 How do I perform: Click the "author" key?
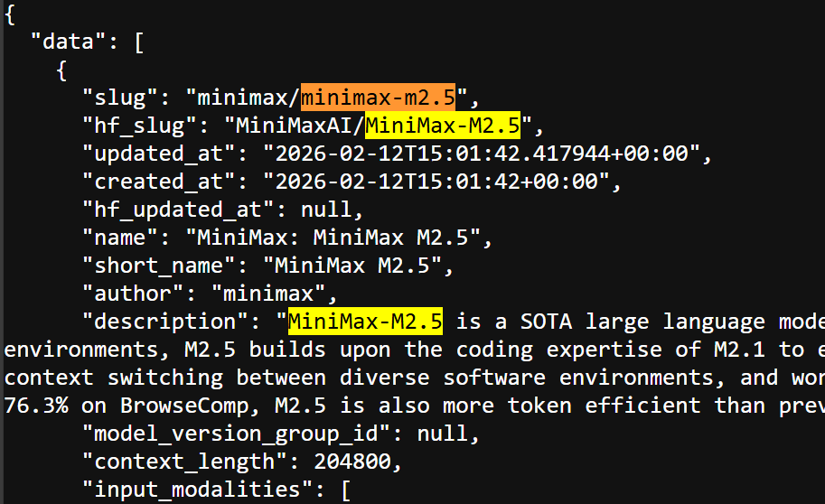[133, 293]
